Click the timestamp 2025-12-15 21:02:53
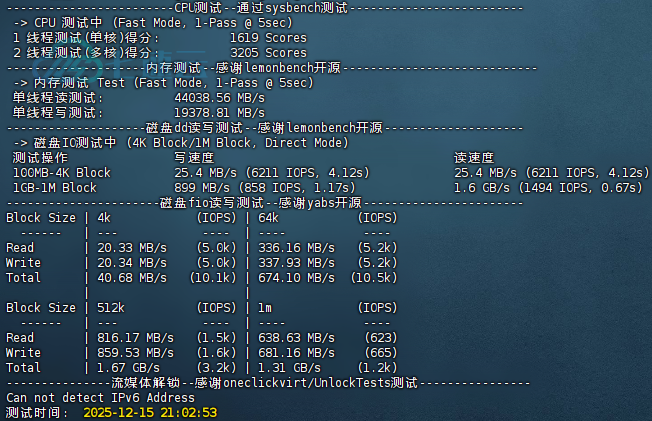Image resolution: width=652 pixels, height=421 pixels. (x=150, y=412)
